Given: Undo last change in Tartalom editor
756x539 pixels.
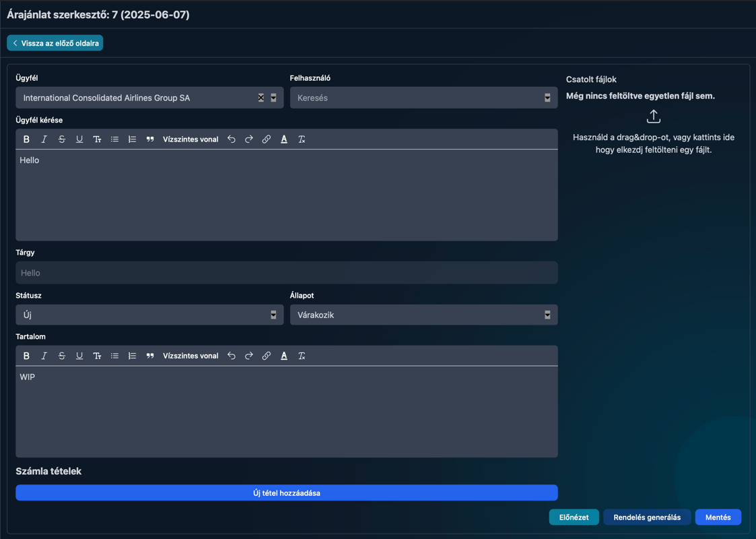Looking at the screenshot, I should point(232,356).
